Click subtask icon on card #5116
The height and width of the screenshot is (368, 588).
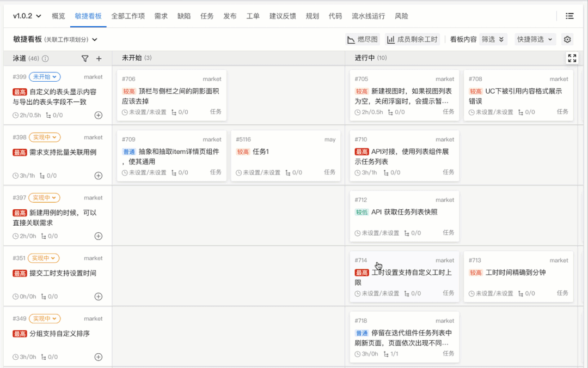tap(288, 173)
